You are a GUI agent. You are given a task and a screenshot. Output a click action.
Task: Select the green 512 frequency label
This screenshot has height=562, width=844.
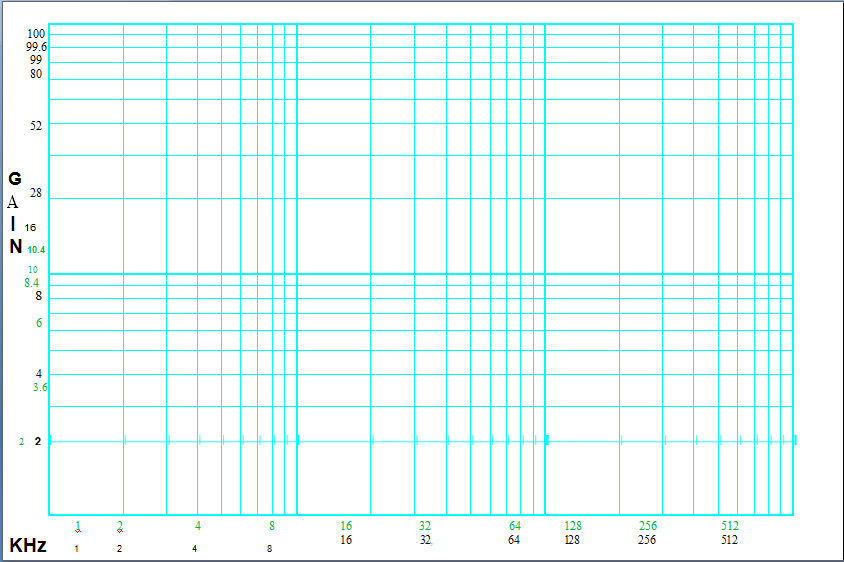(730, 526)
